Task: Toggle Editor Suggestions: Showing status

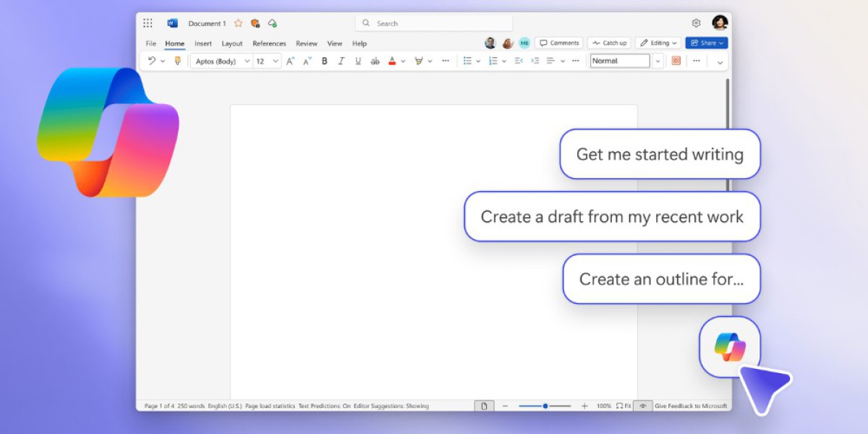Action: [391, 406]
